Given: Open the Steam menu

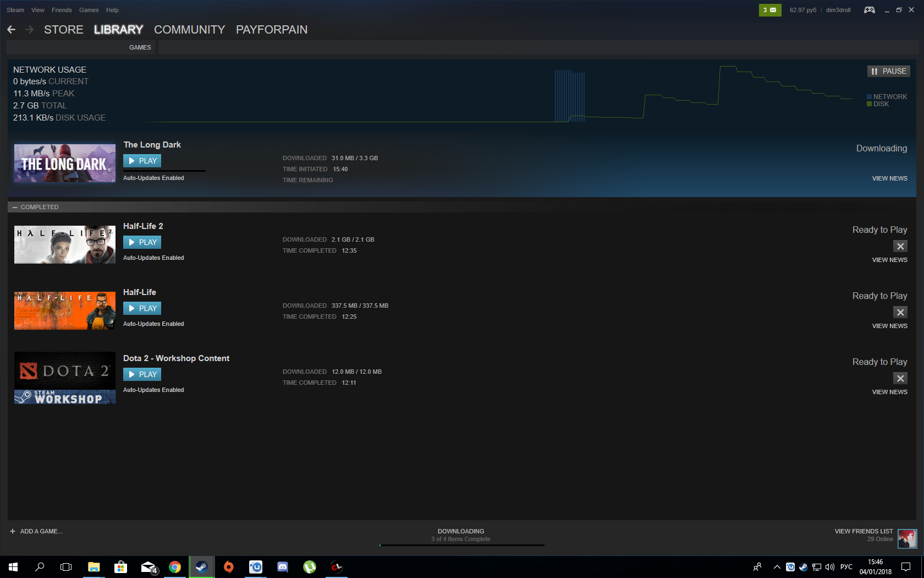Looking at the screenshot, I should [x=15, y=10].
